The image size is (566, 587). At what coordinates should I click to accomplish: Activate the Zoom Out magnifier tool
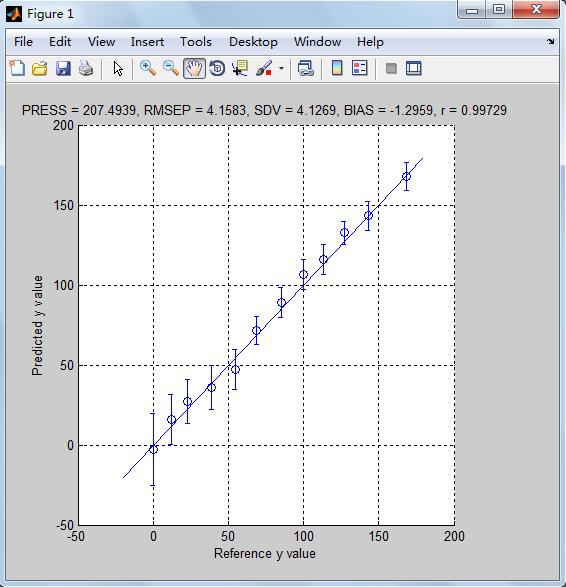pos(171,69)
